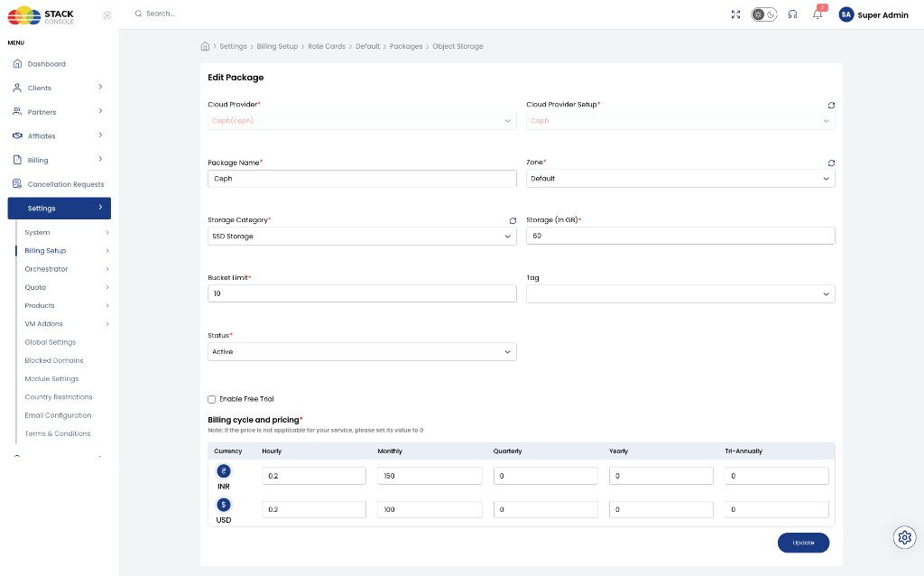Open the Storage Category dropdown
The height and width of the screenshot is (576, 924).
point(362,237)
